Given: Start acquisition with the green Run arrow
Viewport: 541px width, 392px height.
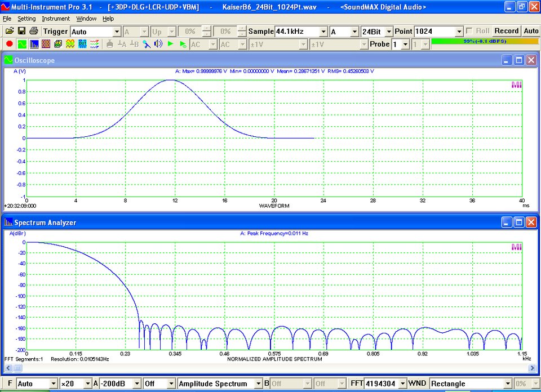Looking at the screenshot, I should pos(171,44).
